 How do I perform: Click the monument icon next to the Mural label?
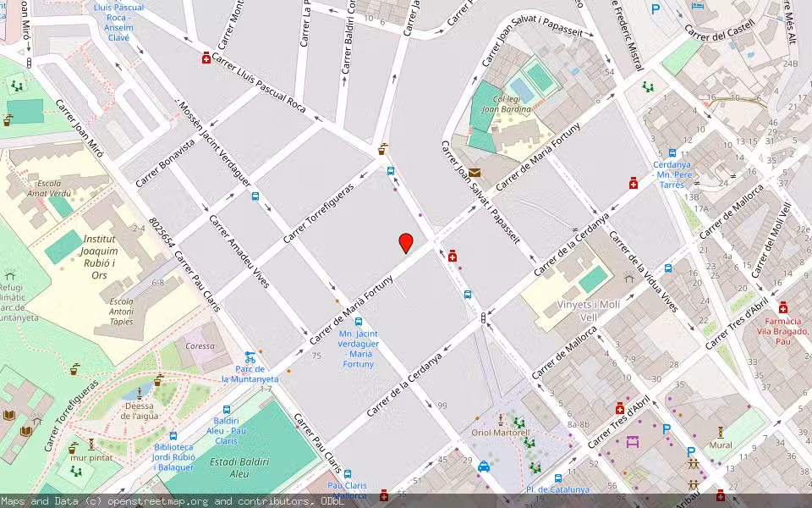point(721,432)
